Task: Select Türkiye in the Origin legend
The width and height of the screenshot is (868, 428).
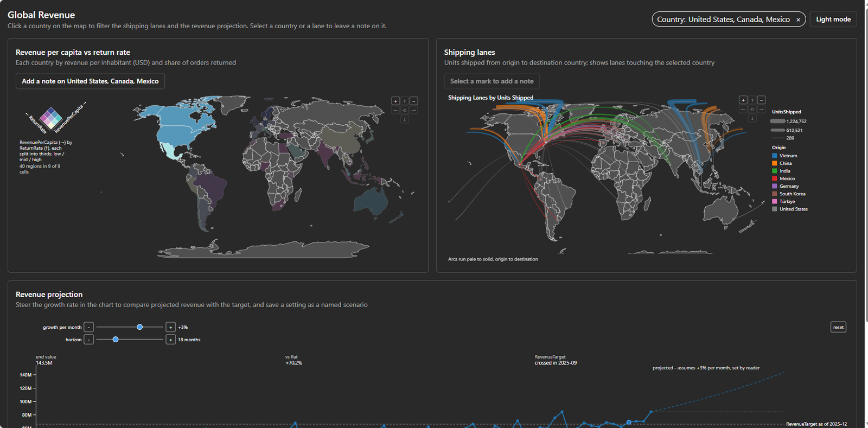Action: click(x=783, y=201)
